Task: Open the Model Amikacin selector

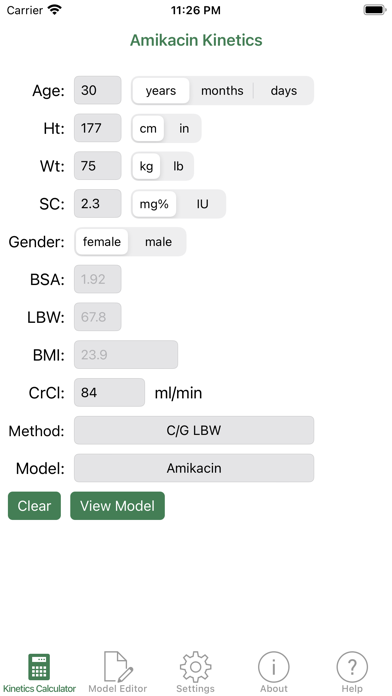Action: (x=194, y=468)
